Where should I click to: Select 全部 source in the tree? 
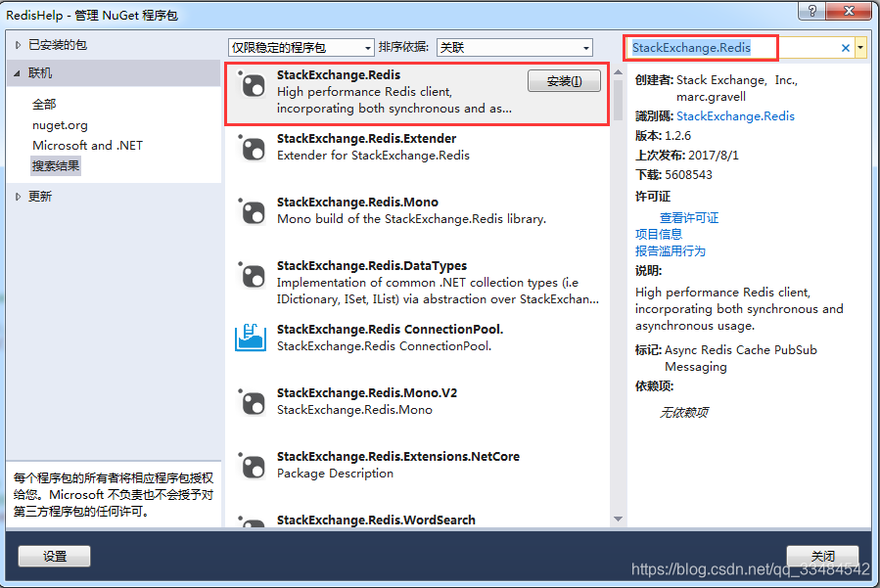tap(44, 105)
